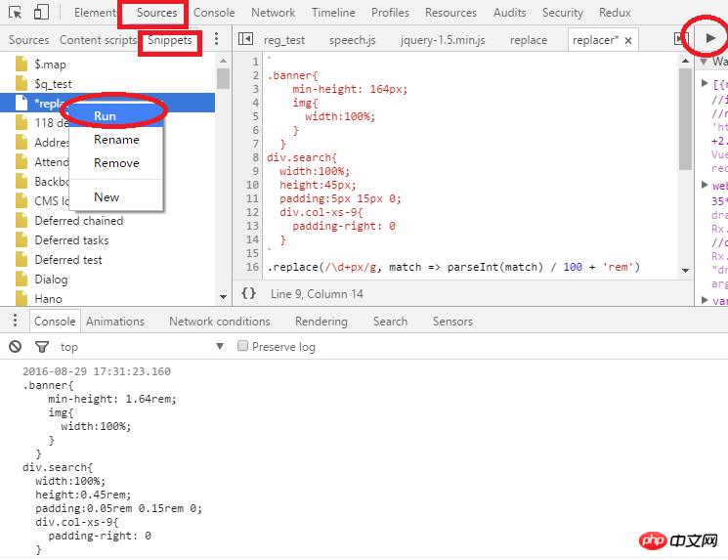The width and height of the screenshot is (728, 560).
Task: Clear the console log
Action: click(16, 346)
